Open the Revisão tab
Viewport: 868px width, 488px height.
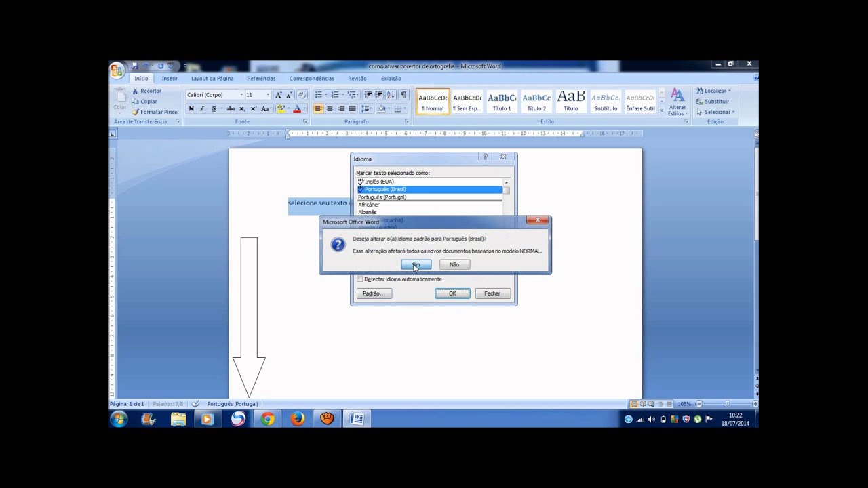pos(357,79)
